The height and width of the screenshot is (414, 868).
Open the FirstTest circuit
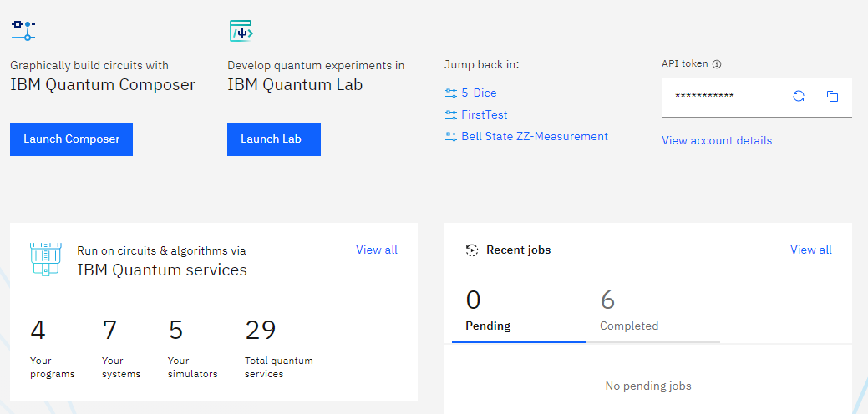[485, 115]
